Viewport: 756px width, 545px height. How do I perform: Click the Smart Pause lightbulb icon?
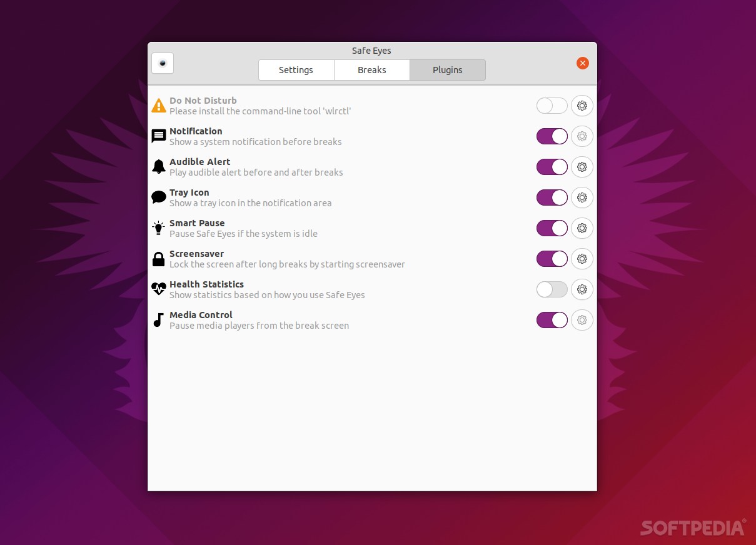pyautogui.click(x=158, y=227)
